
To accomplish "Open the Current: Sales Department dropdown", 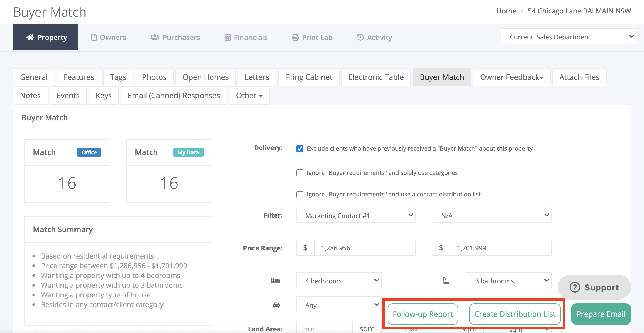I will click(x=568, y=36).
